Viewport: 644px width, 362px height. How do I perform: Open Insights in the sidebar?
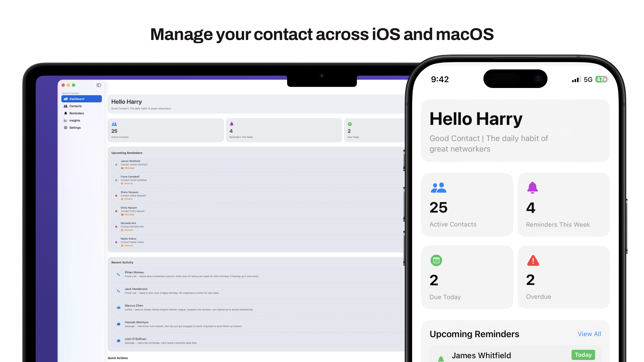(x=74, y=120)
